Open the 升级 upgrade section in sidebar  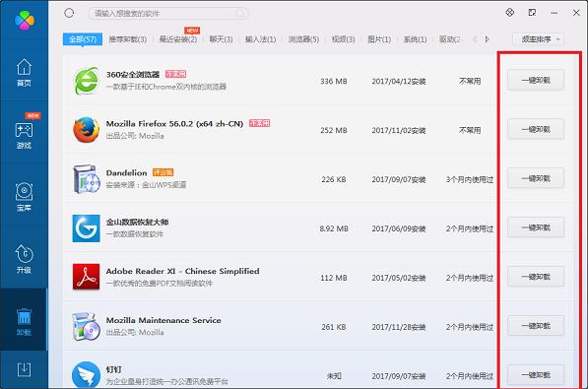24,259
